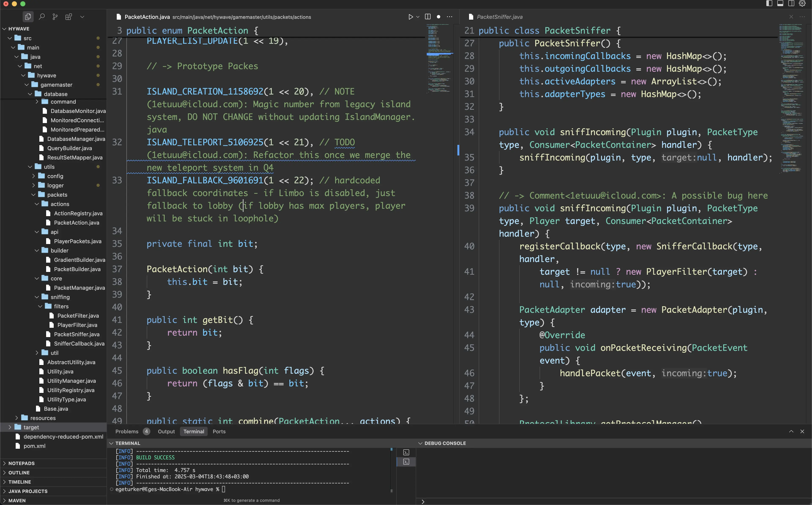This screenshot has width=812, height=505.
Task: Open PlayerFilter.java file
Action: click(53, 325)
